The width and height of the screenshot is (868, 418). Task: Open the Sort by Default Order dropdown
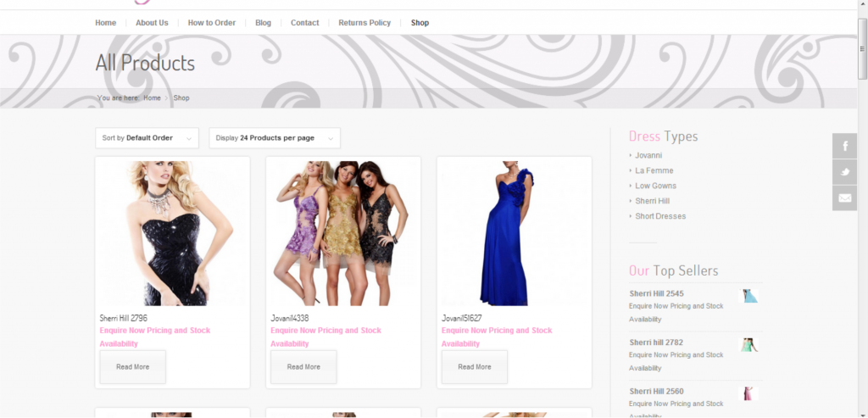[x=147, y=138]
